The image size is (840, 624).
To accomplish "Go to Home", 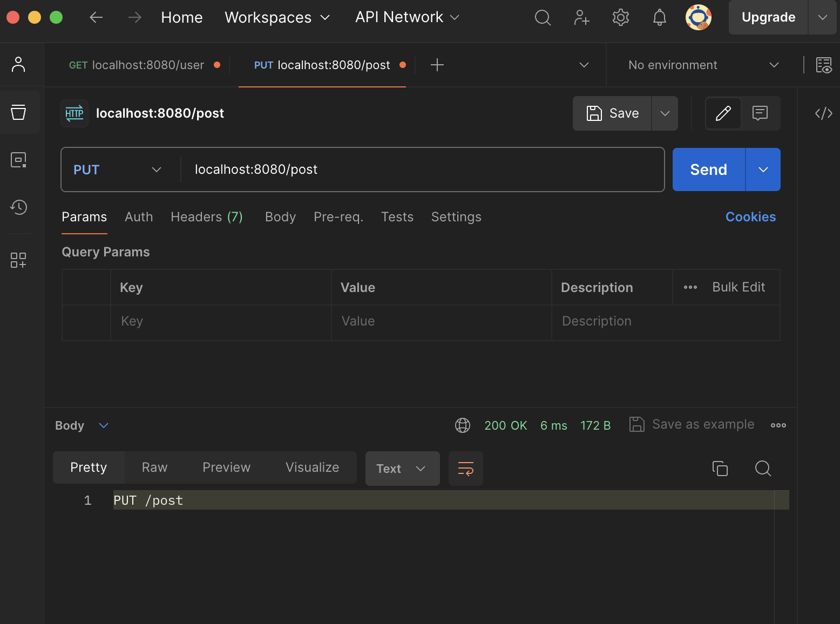I will click(x=182, y=17).
